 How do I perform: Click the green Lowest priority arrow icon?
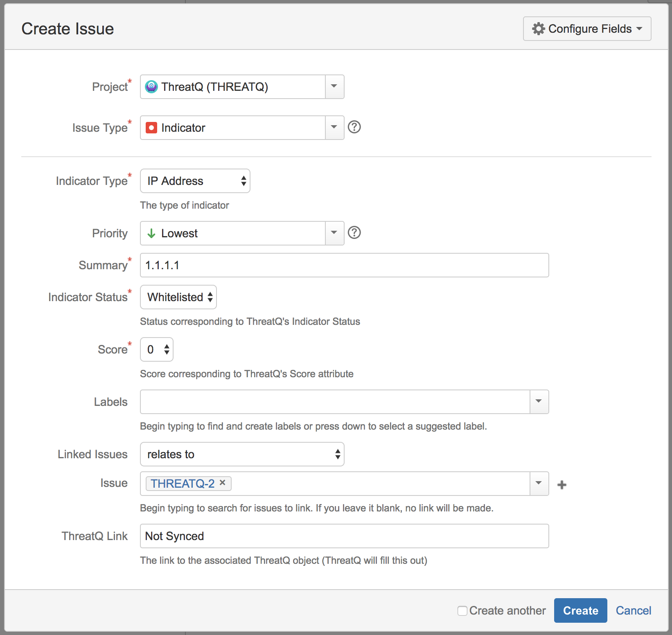click(151, 233)
